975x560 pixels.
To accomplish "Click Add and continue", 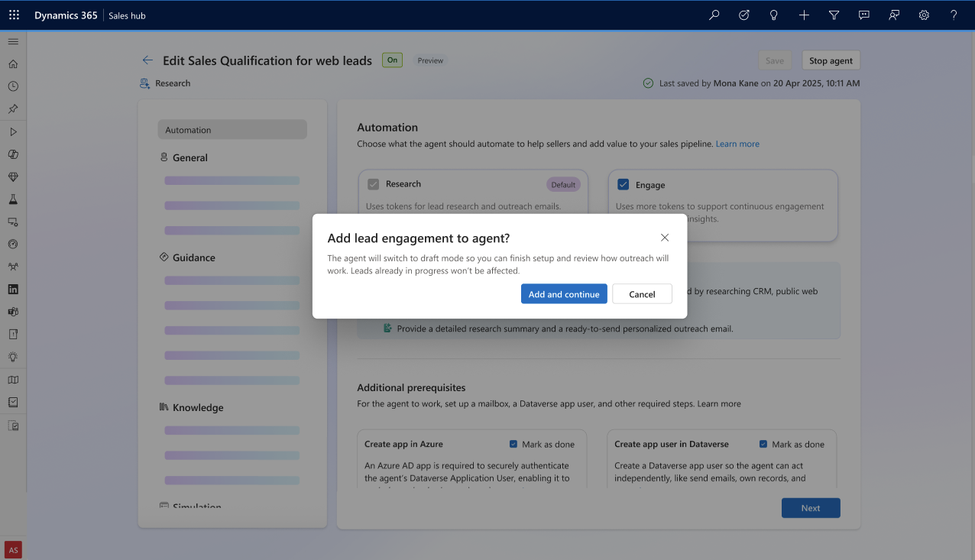I will click(564, 294).
